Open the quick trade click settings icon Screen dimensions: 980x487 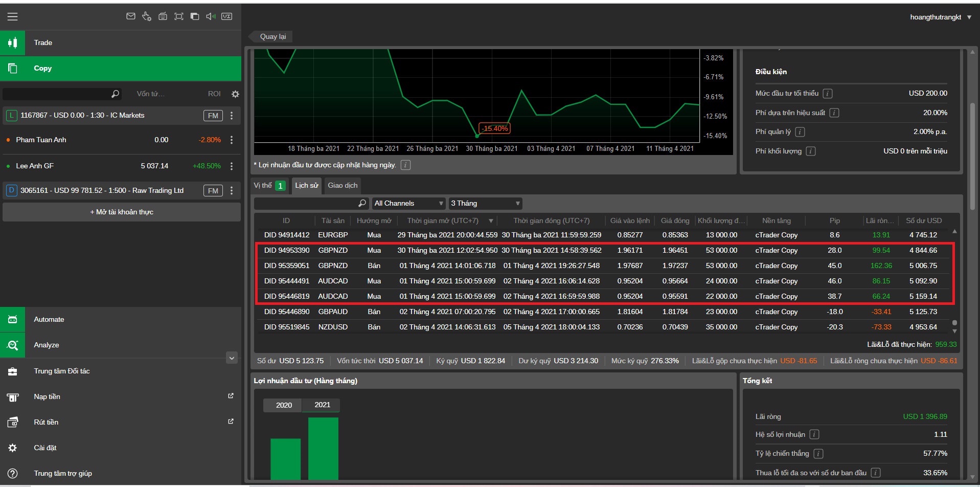tap(147, 16)
